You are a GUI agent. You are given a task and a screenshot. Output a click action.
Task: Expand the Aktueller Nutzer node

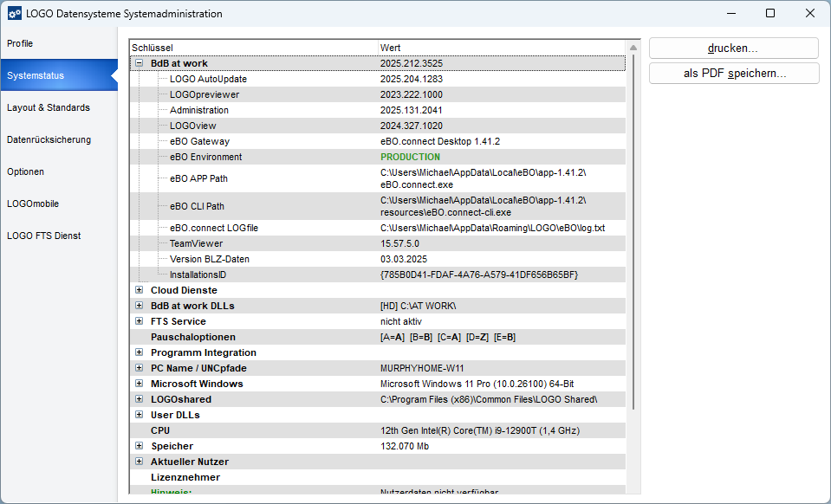(x=139, y=462)
